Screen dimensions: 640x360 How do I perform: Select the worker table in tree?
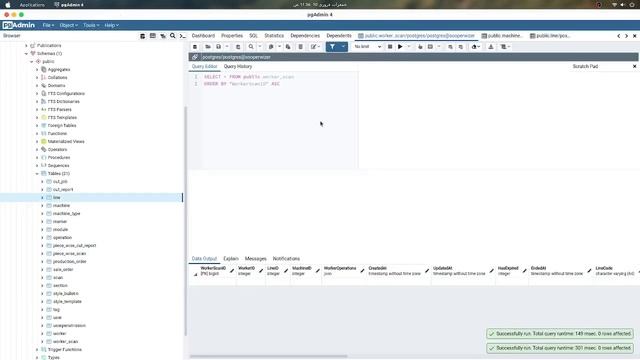[x=60, y=333]
